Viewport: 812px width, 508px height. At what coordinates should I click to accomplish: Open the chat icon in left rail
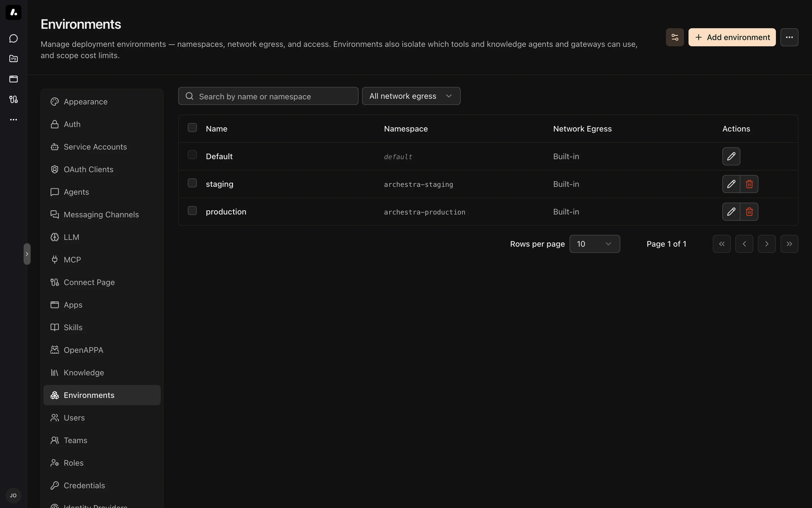click(x=14, y=39)
